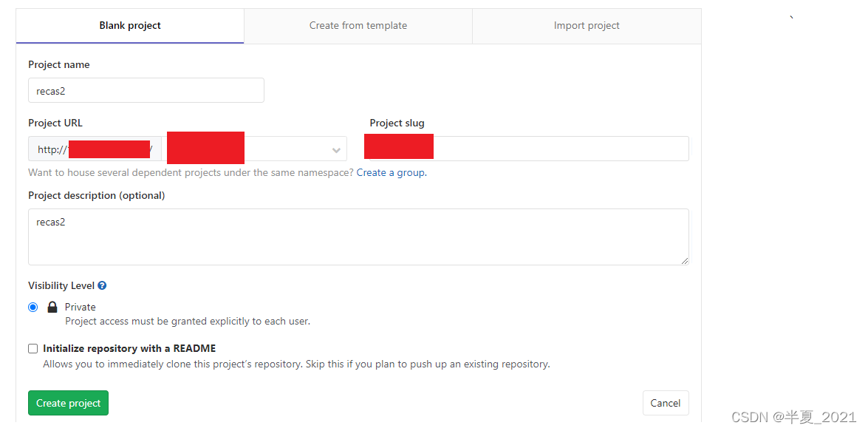
Task: Click the Project slug input field
Action: (x=529, y=149)
